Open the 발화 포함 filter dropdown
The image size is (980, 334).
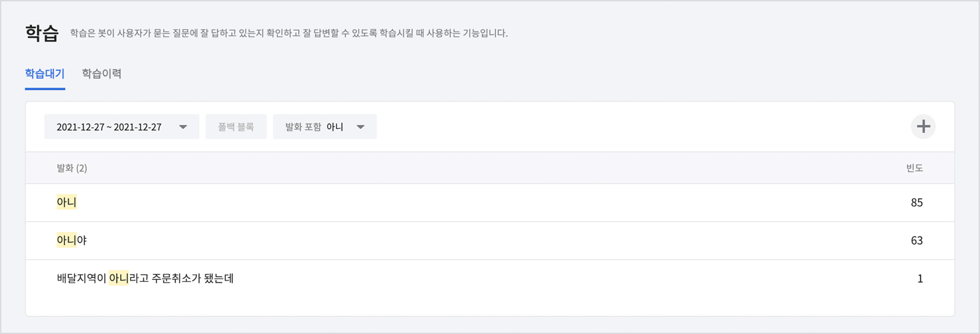(x=324, y=127)
